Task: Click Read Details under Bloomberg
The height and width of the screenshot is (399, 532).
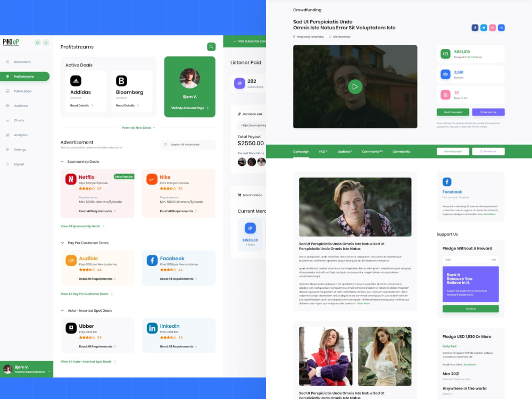Action: [128, 105]
